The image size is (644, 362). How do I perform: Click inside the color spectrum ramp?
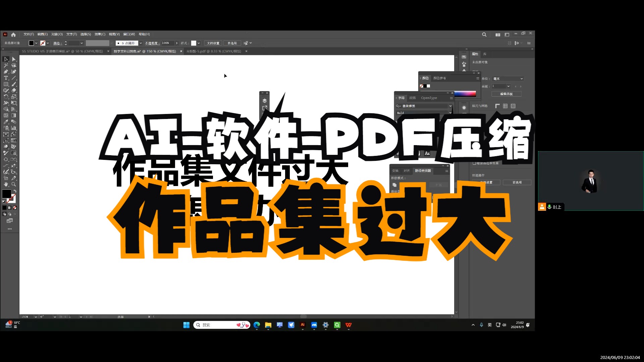click(x=465, y=94)
